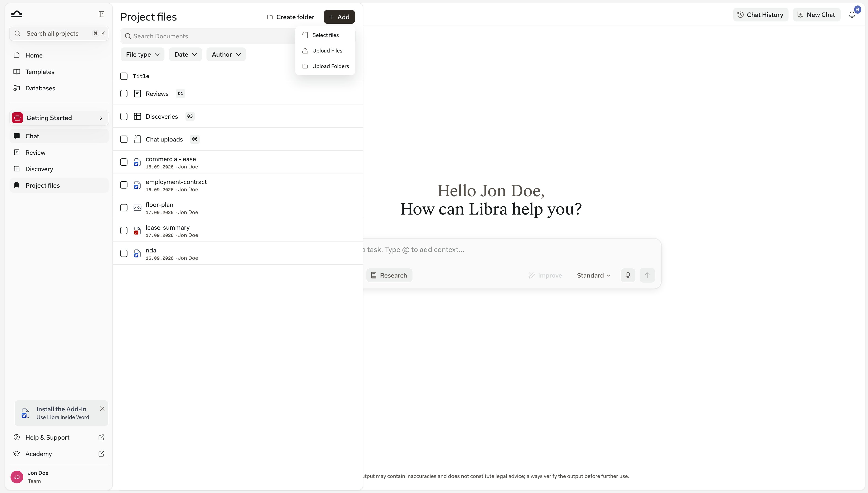Open Chat History

click(x=761, y=15)
